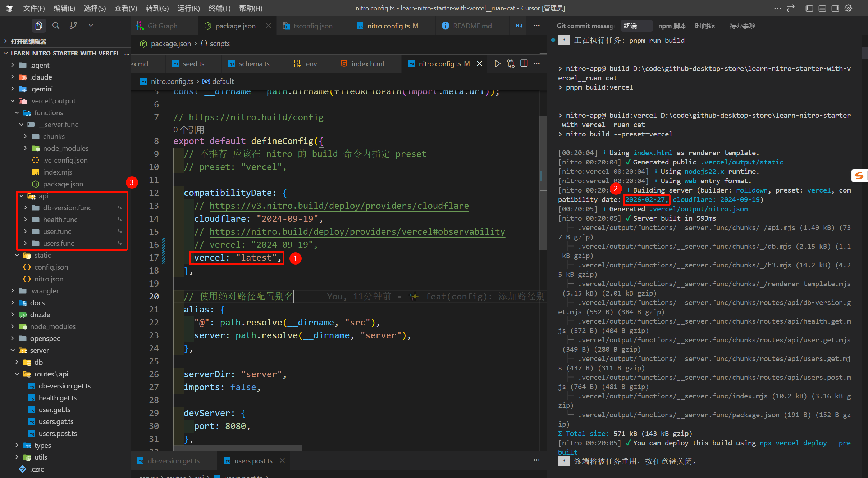
Task: Switch to the package.json tab
Action: 235,26
